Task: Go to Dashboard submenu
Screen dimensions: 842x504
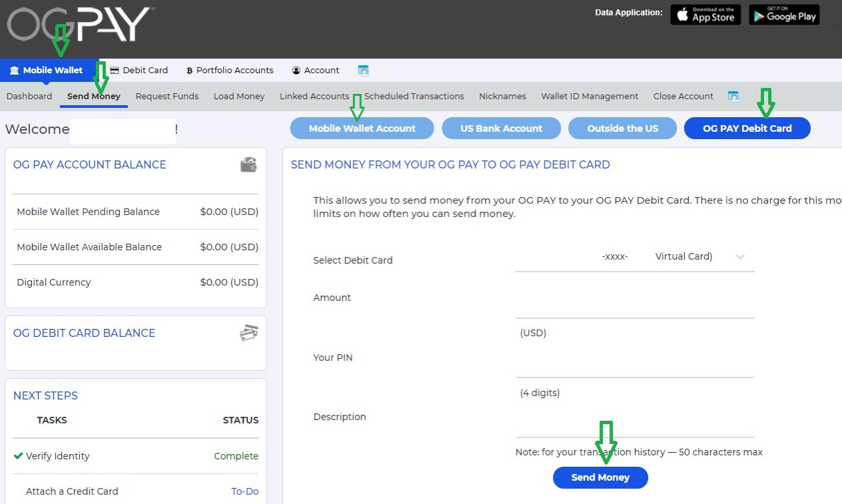Action: point(29,96)
